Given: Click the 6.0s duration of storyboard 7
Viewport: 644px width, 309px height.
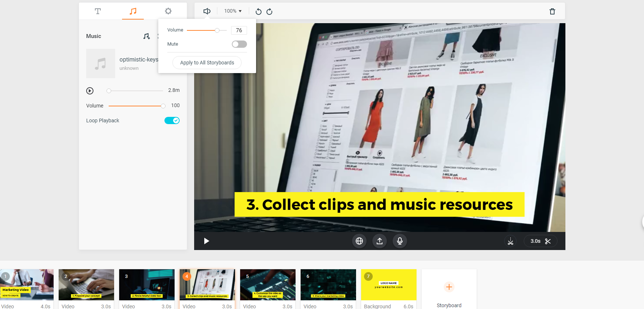Looking at the screenshot, I should click(x=408, y=306).
